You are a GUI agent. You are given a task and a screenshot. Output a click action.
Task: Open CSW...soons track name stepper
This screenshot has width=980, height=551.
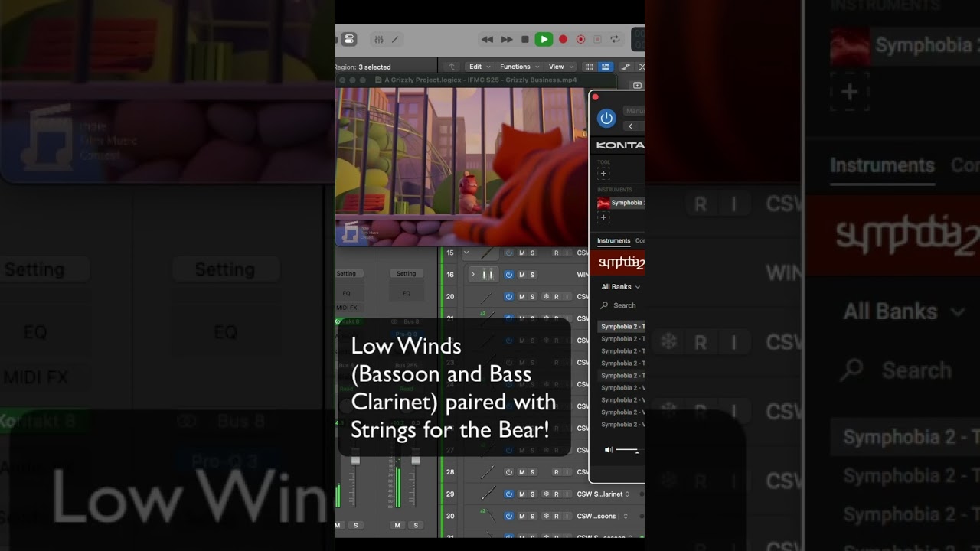pyautogui.click(x=626, y=517)
